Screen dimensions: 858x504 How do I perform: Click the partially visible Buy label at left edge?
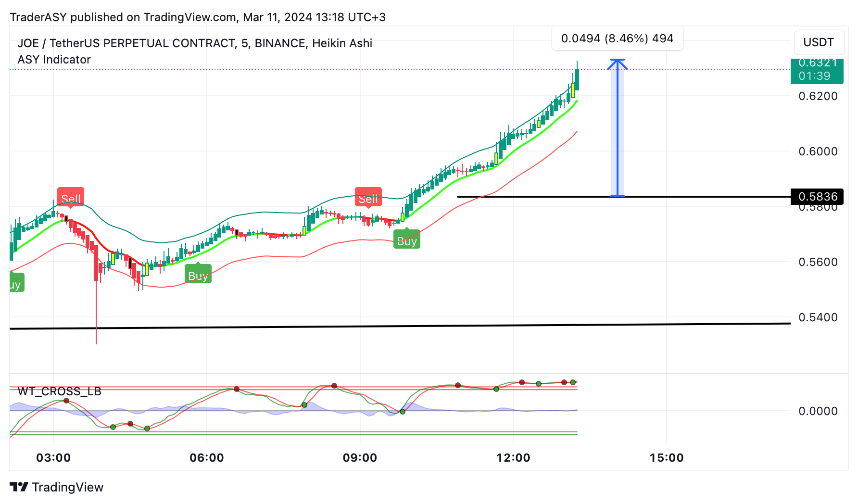click(x=16, y=282)
